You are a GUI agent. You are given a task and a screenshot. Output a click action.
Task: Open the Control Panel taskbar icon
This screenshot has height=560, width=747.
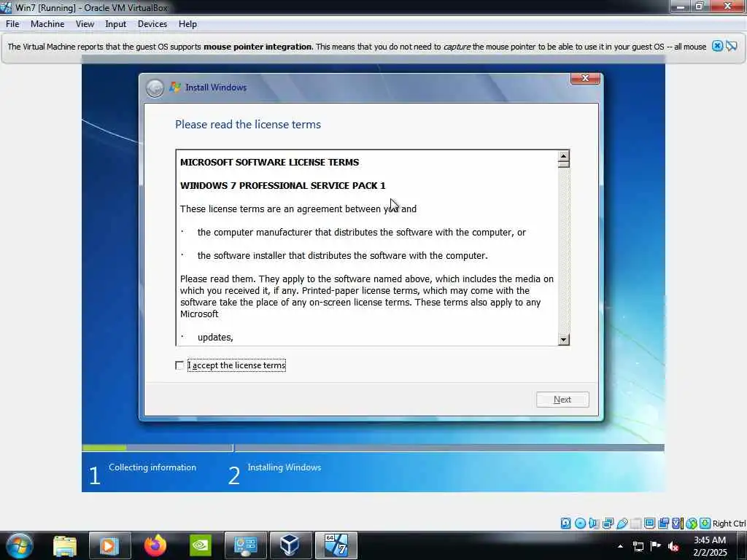(245, 545)
